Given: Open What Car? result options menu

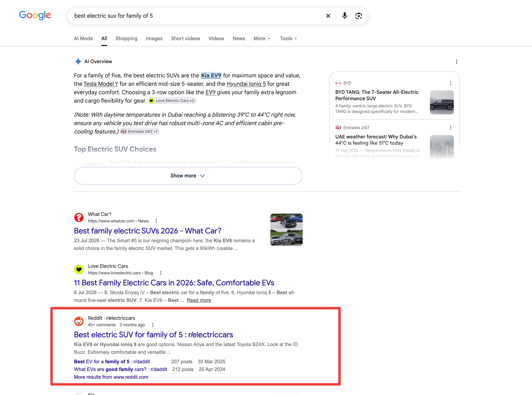Looking at the screenshot, I should coord(156,221).
